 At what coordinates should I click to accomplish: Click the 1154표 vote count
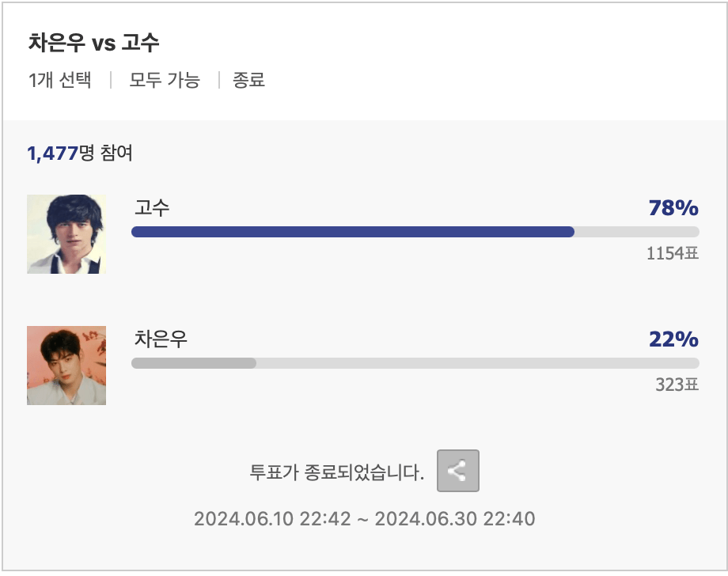pos(673,254)
